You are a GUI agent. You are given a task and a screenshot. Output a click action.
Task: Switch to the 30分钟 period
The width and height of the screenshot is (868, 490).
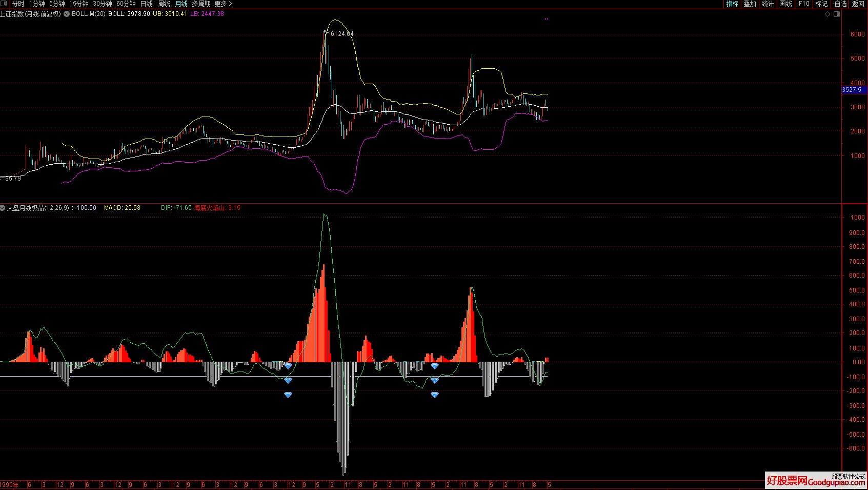(102, 4)
